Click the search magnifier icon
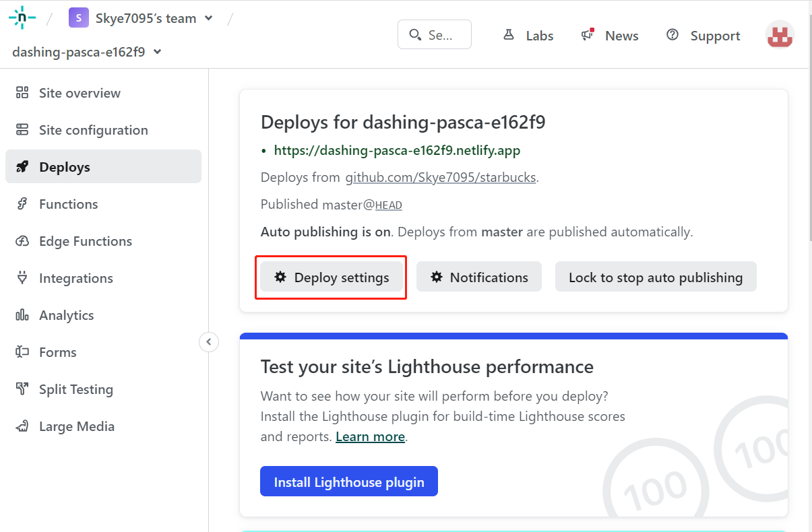The image size is (812, 532). click(416, 35)
